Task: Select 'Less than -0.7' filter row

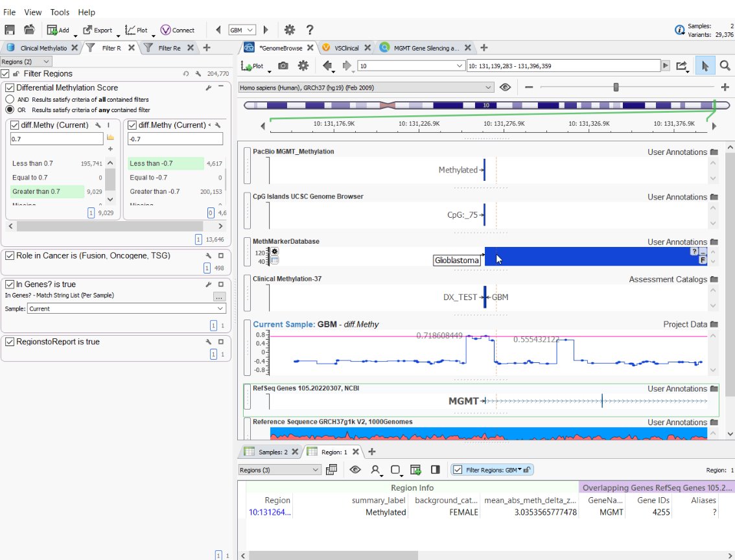Action: pos(176,163)
